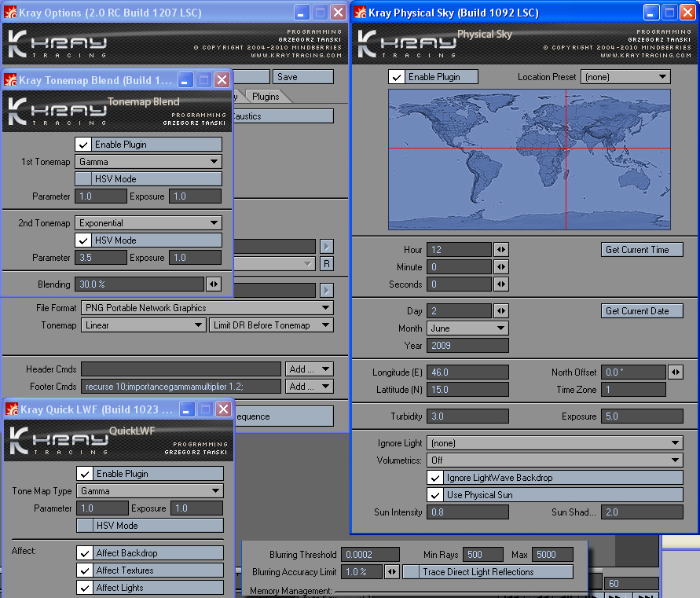700x598 pixels.
Task: Click on the world map location picker
Action: click(529, 160)
